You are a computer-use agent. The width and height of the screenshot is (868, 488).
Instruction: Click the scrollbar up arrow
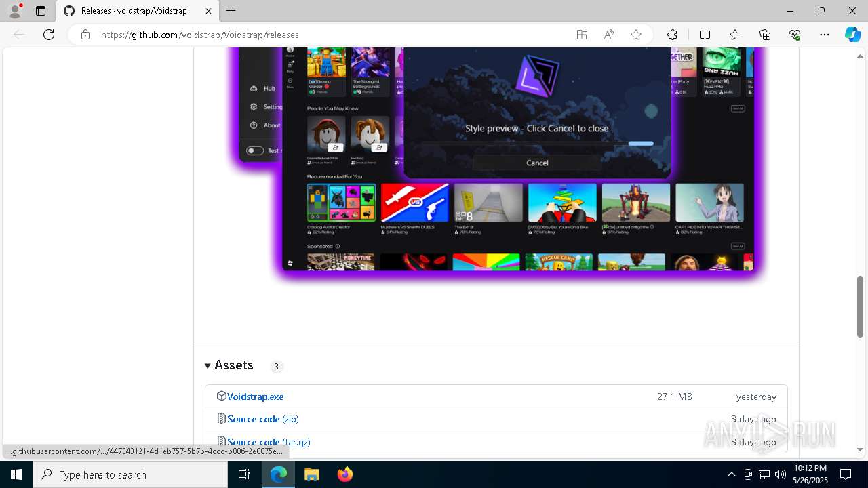[861, 56]
